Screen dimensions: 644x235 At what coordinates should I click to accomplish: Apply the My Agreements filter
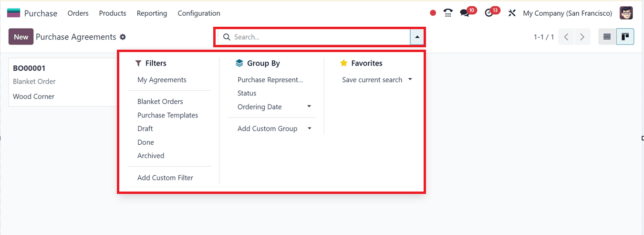point(162,80)
